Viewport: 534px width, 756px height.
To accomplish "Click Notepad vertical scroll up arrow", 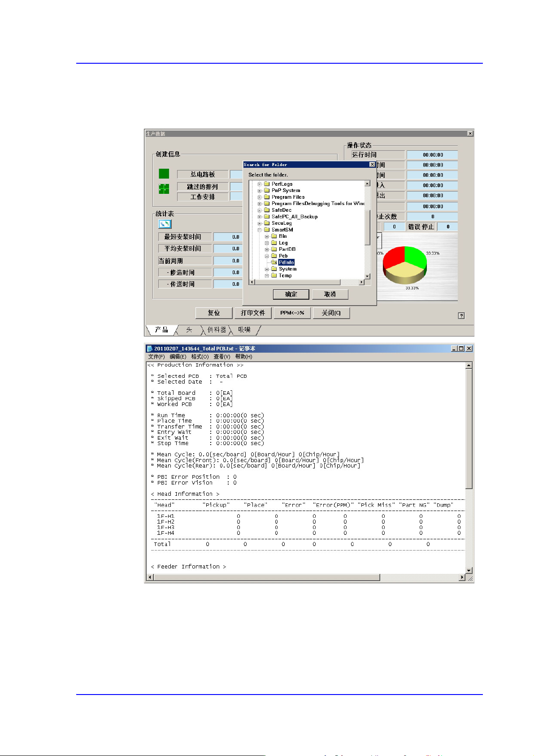I will pos(469,365).
